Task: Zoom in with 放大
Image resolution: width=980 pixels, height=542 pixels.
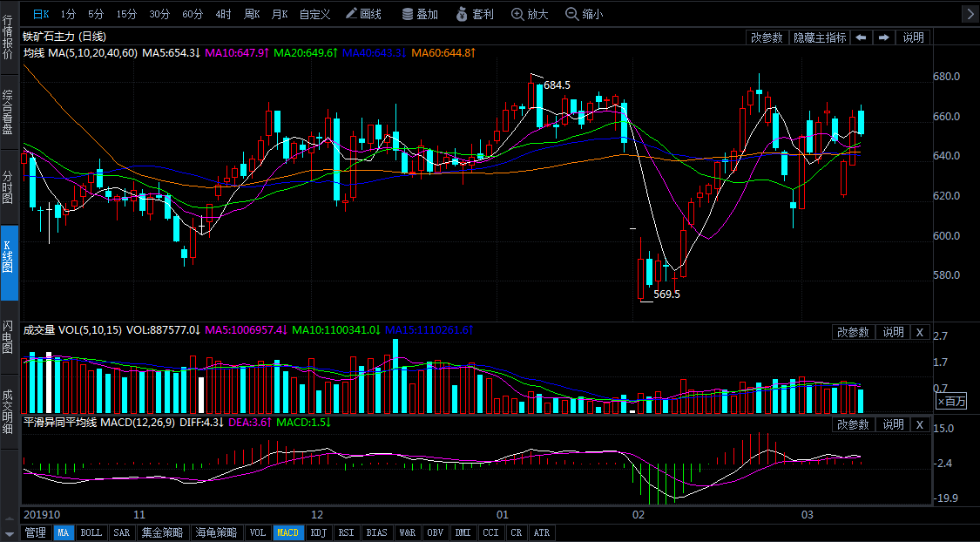Action: [x=530, y=14]
